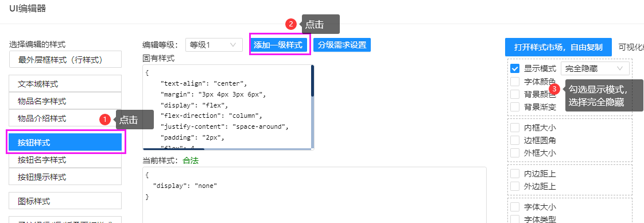Image resolution: width=644 pixels, height=223 pixels.
Task: Uncheck the 显示模式 checkbox
Action: [x=515, y=68]
